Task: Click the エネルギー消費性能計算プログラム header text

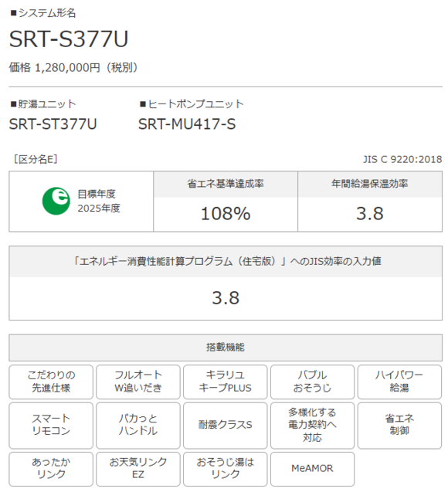Action: 227,261
